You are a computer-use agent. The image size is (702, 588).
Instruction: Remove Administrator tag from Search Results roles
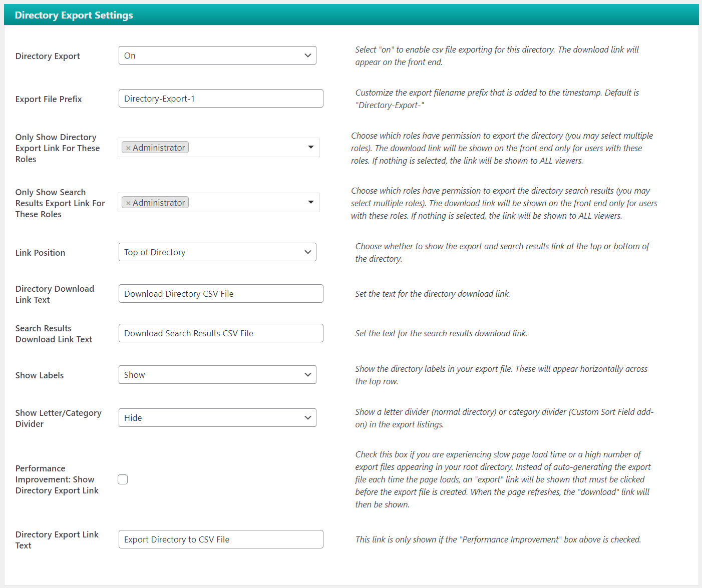pyautogui.click(x=129, y=203)
